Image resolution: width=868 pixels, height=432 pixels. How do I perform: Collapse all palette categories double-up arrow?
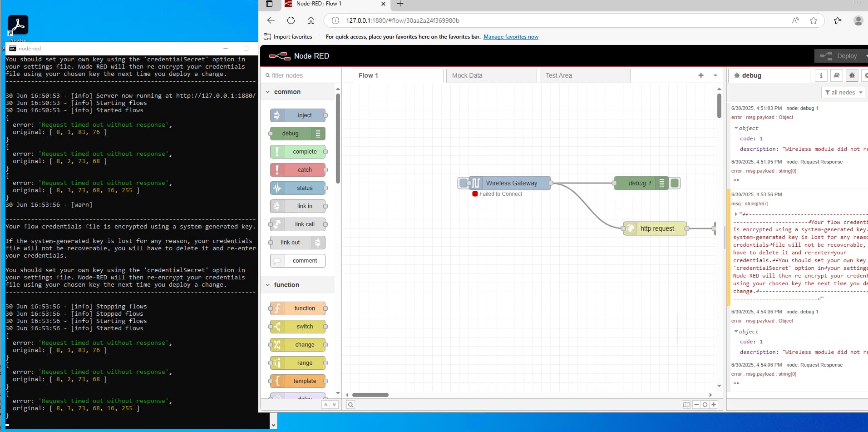click(x=325, y=405)
